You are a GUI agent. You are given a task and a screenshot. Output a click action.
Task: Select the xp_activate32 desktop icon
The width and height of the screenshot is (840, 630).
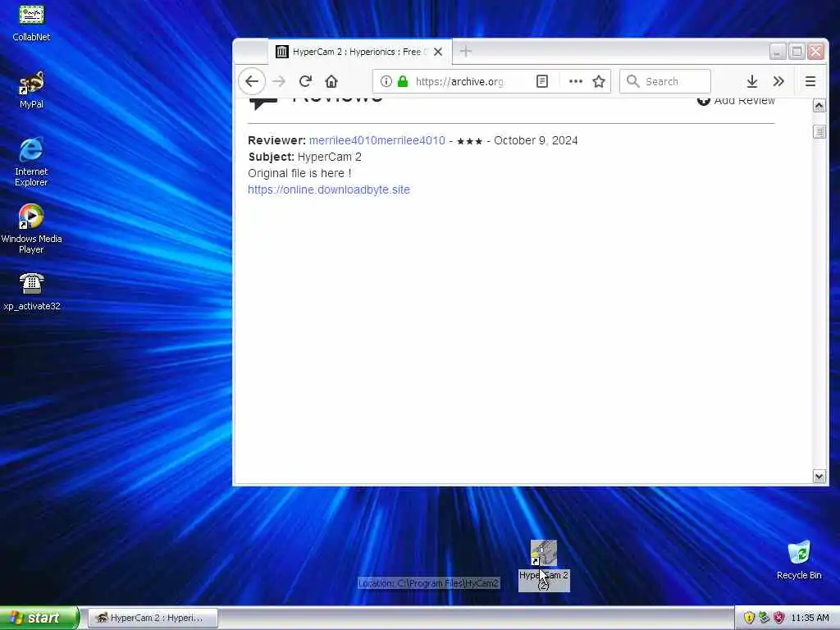[x=32, y=292]
